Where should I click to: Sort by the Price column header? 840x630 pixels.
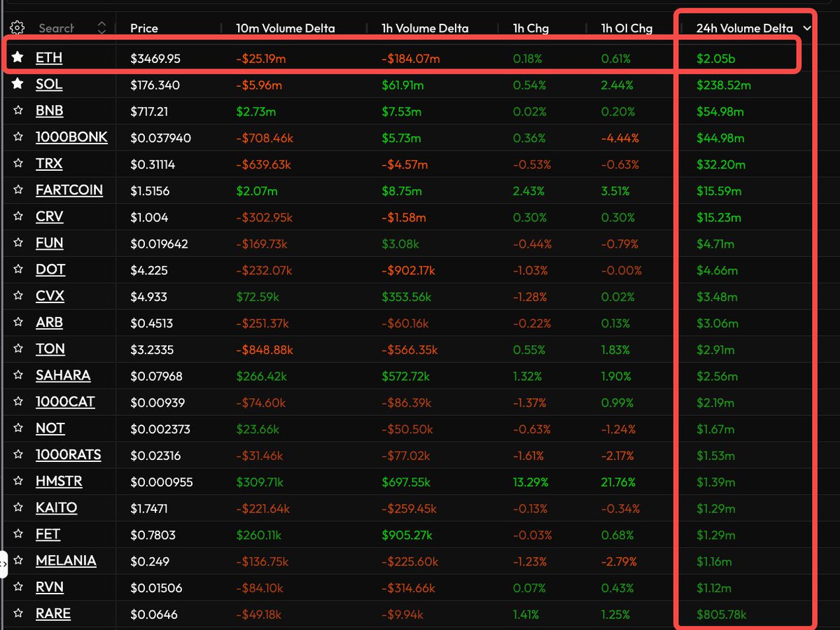tap(144, 29)
